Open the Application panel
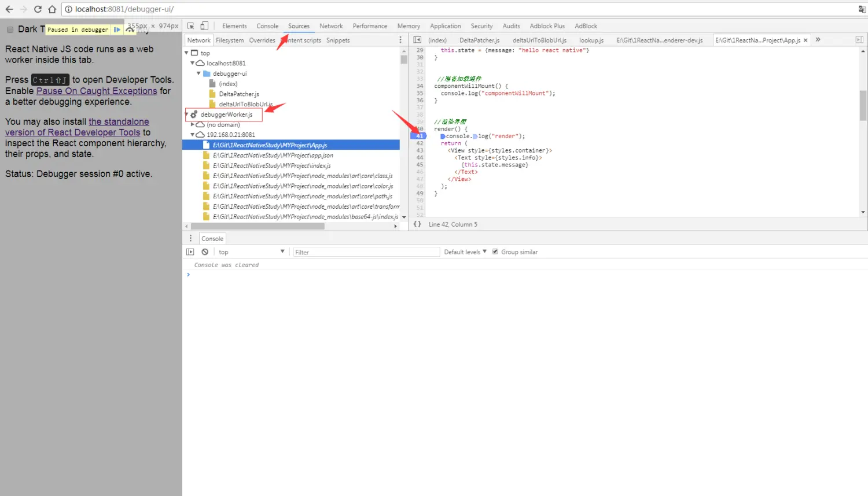The height and width of the screenshot is (496, 868). 446,26
